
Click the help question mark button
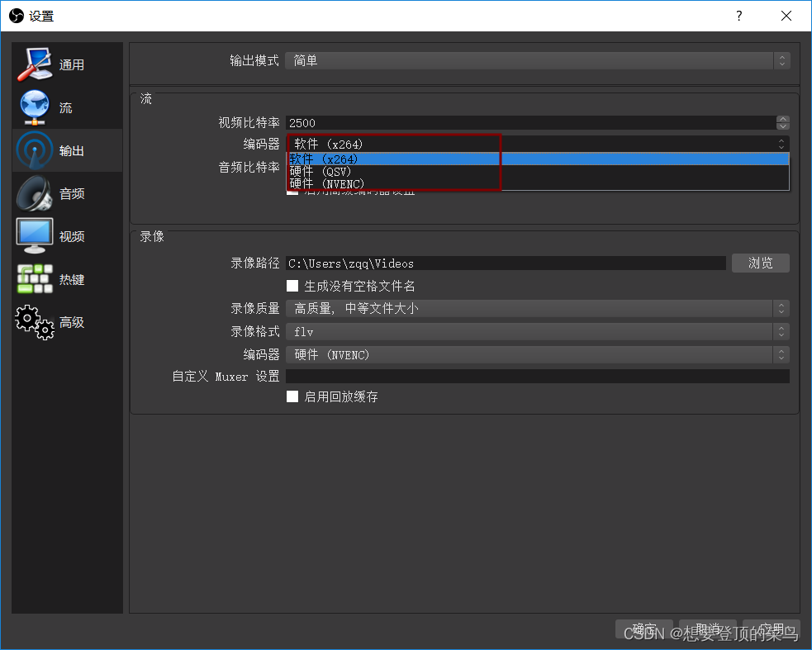pos(739,16)
